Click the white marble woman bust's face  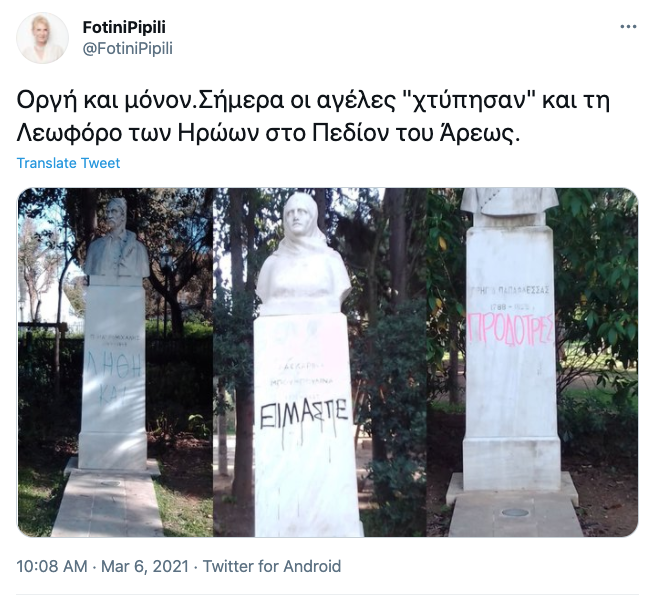pyautogui.click(x=298, y=221)
